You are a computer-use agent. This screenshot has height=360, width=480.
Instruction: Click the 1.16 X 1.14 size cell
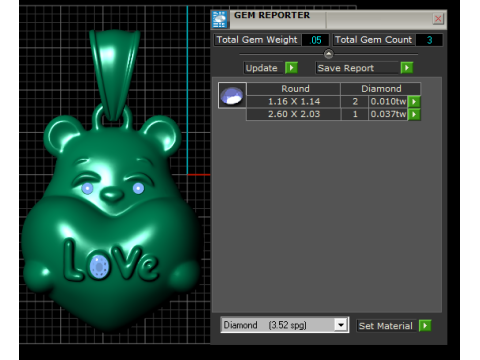coord(294,102)
